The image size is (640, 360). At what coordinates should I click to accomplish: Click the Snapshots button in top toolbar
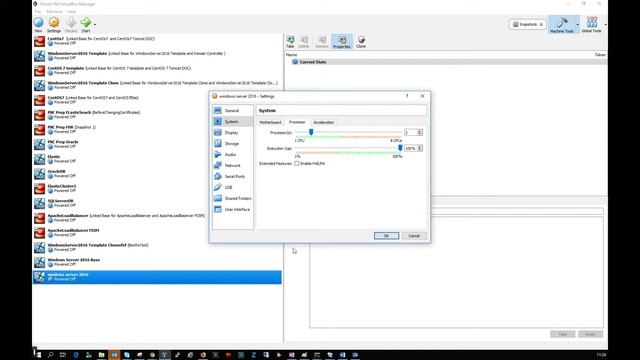528,24
